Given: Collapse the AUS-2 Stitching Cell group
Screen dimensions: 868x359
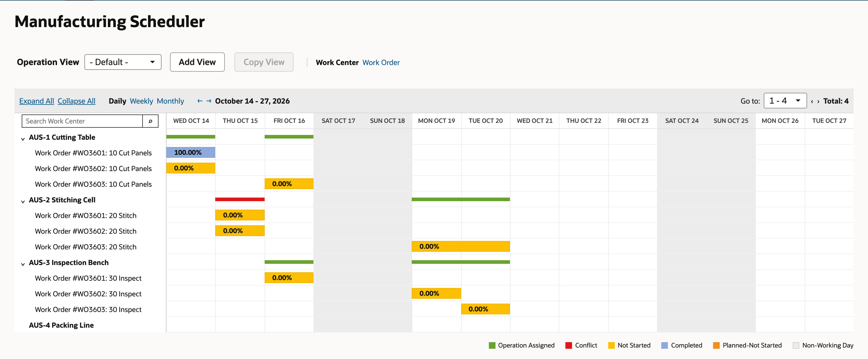Looking at the screenshot, I should (x=23, y=201).
